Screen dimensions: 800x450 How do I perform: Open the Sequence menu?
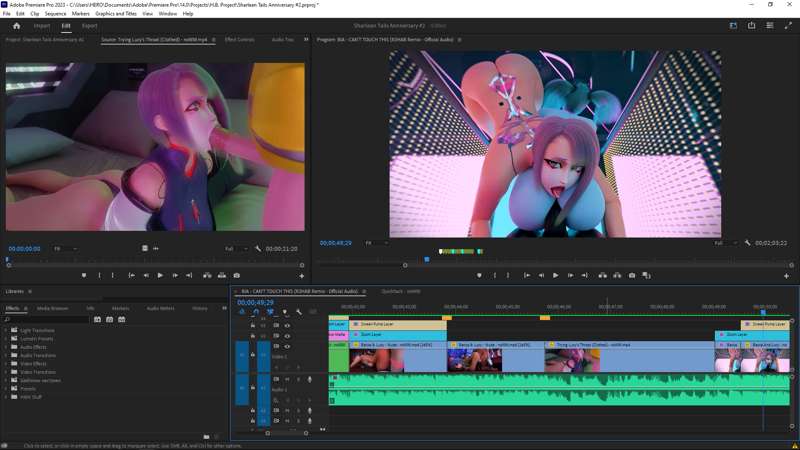click(55, 14)
